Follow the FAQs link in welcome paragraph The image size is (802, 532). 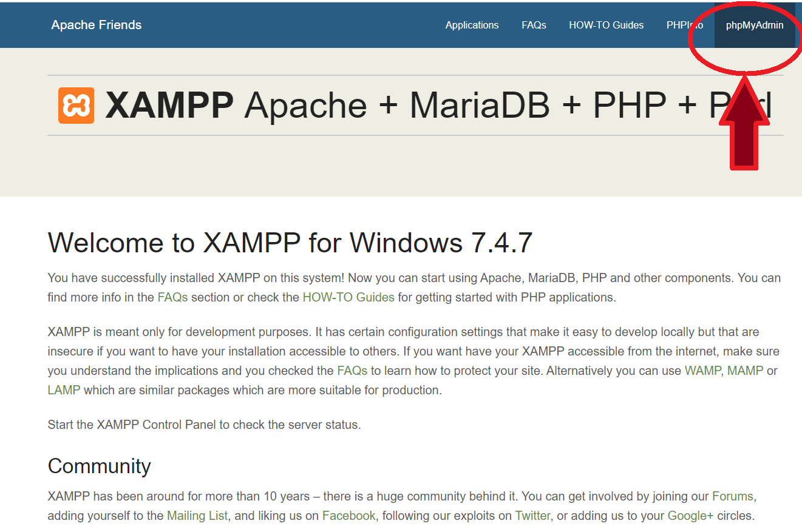pyautogui.click(x=172, y=297)
